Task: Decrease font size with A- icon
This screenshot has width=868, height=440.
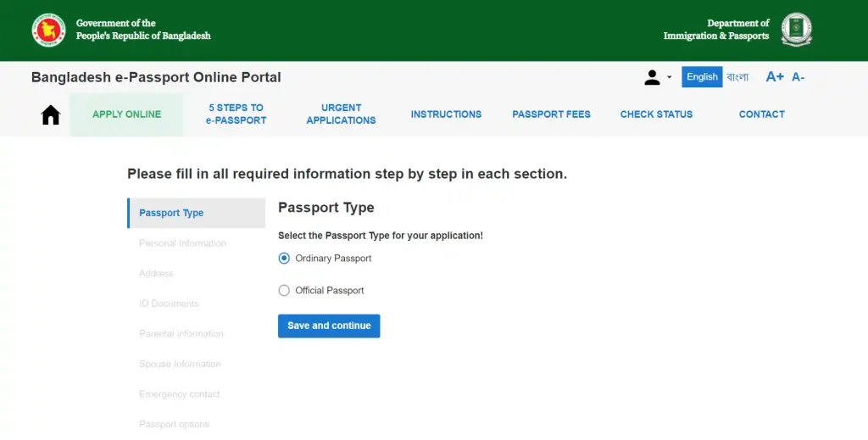Action: (x=798, y=77)
